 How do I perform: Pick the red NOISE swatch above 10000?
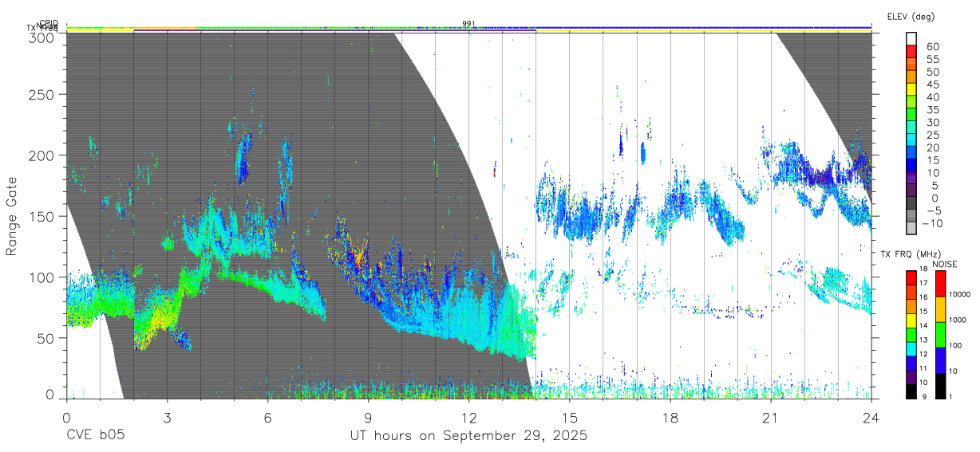939,283
